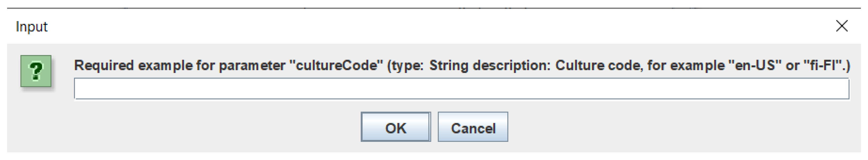The height and width of the screenshot is (160, 868).
Task: Close the Input dialog with X
Action: 842,26
